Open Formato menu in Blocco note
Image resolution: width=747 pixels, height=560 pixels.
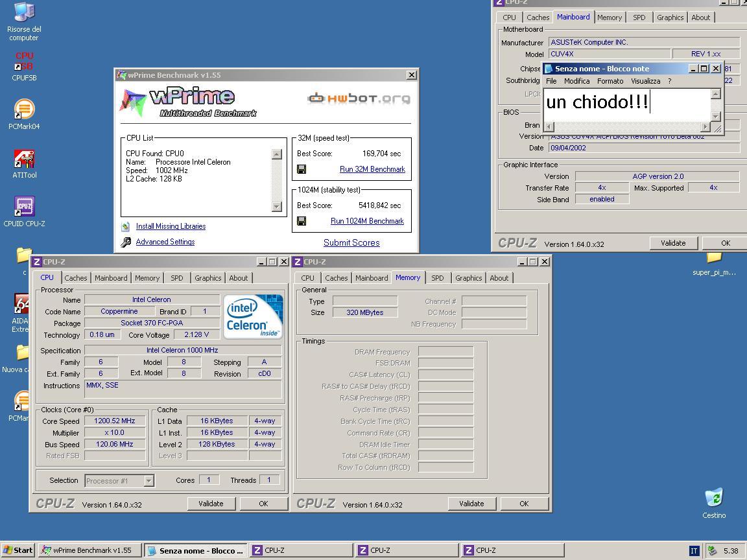pos(610,81)
